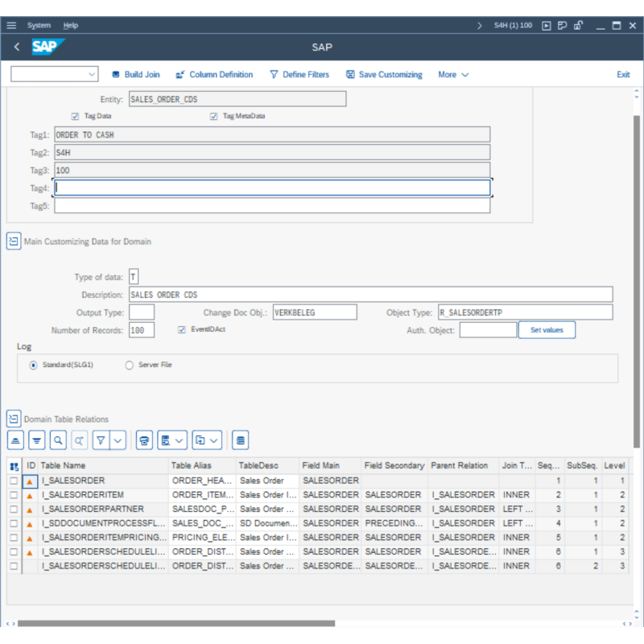Tick the I_SALESORDERITEM row checkbox

pyautogui.click(x=14, y=495)
